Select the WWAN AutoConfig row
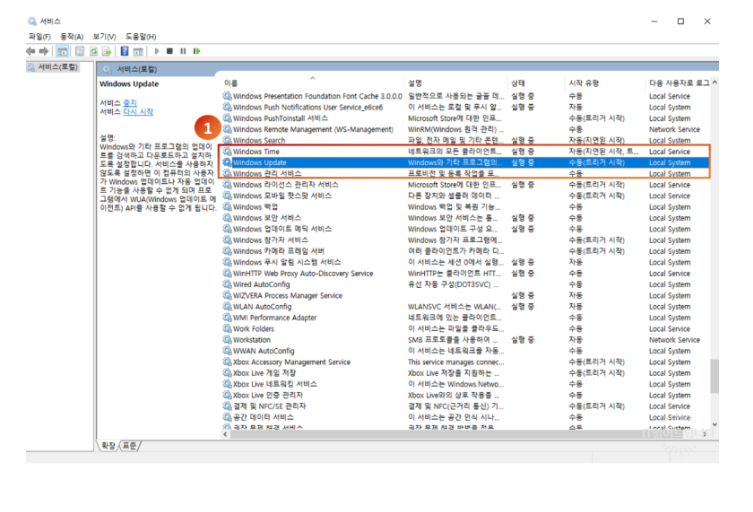The height and width of the screenshot is (512, 753). (465, 351)
